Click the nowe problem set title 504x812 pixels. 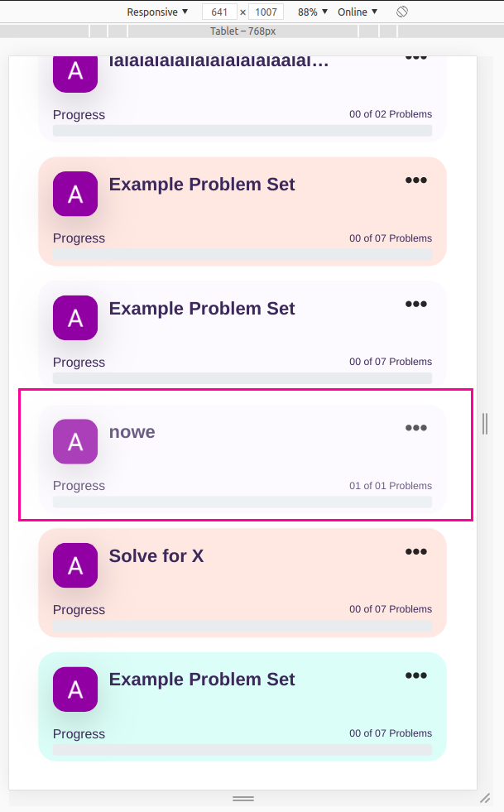(x=132, y=431)
